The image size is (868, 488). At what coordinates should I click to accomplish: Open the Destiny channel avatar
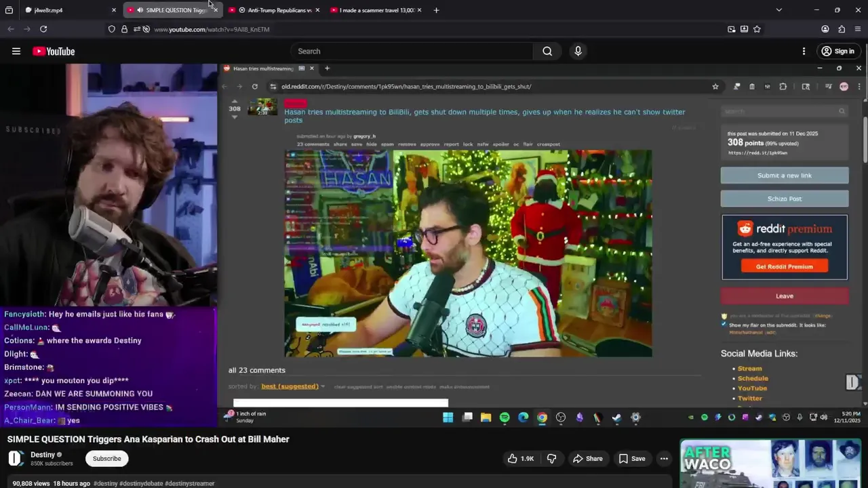click(x=16, y=459)
